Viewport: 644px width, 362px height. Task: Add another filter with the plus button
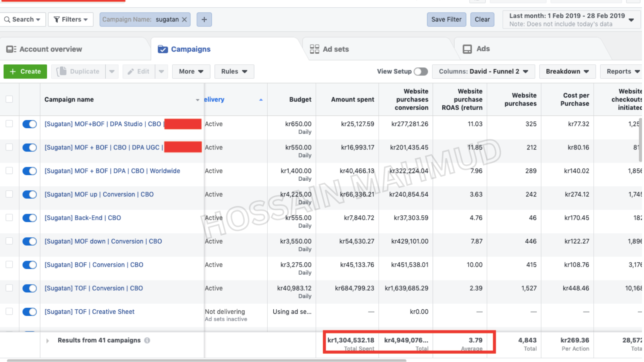(204, 19)
